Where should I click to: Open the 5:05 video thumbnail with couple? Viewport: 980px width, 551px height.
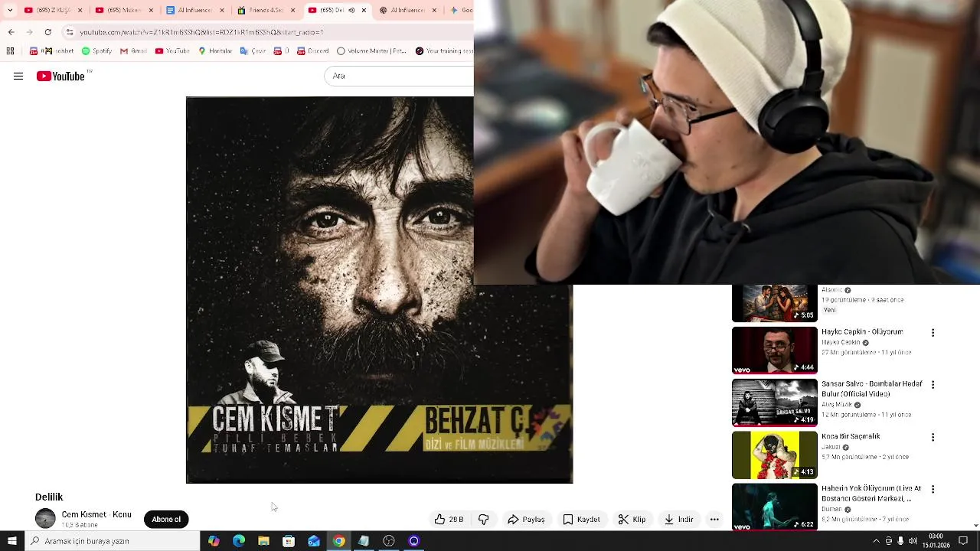coord(775,303)
